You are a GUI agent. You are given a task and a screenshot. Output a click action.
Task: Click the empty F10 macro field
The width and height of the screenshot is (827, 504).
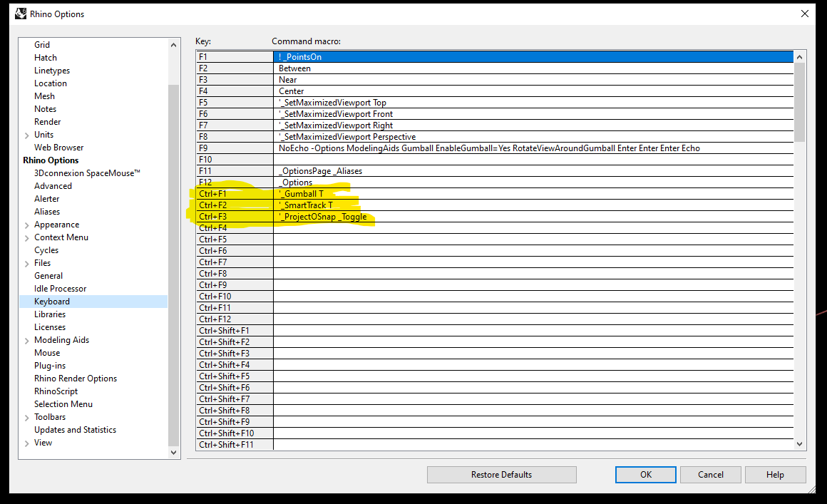coord(533,160)
